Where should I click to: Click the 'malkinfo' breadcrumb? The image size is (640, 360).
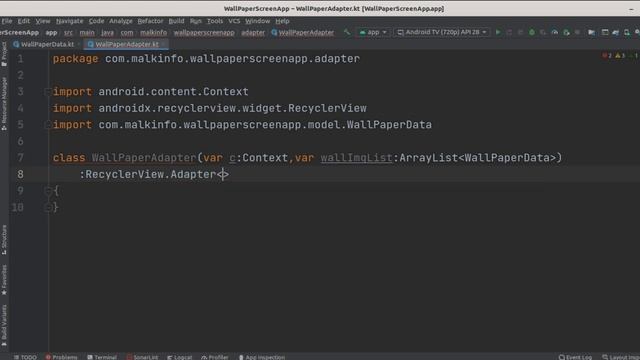[x=153, y=32]
